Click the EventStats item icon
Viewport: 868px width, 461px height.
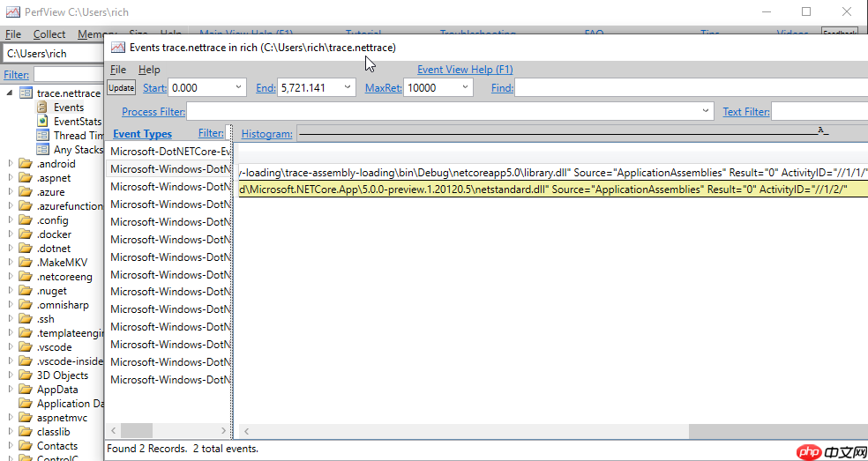click(x=42, y=121)
